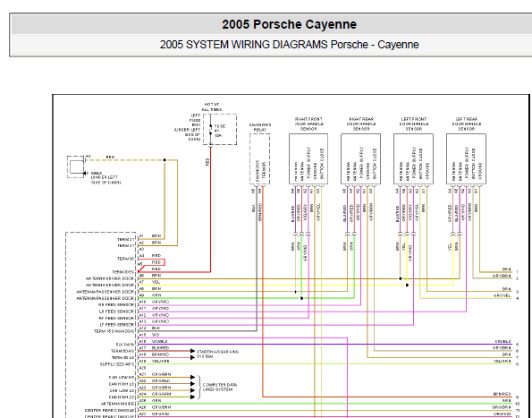Click the '(UNDER LEFT SIDE OF DASH)' note near connector A1
Screen dimensions: 532x418
point(106,180)
